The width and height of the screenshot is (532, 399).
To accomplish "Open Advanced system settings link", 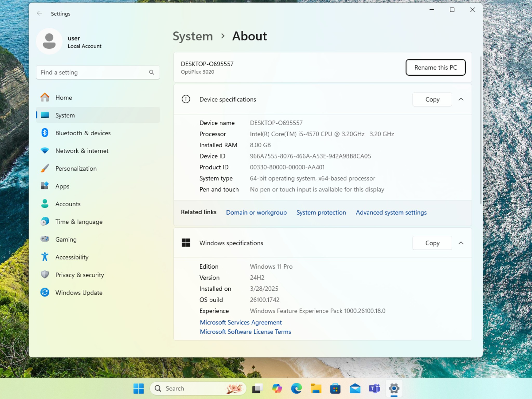I will click(x=391, y=212).
